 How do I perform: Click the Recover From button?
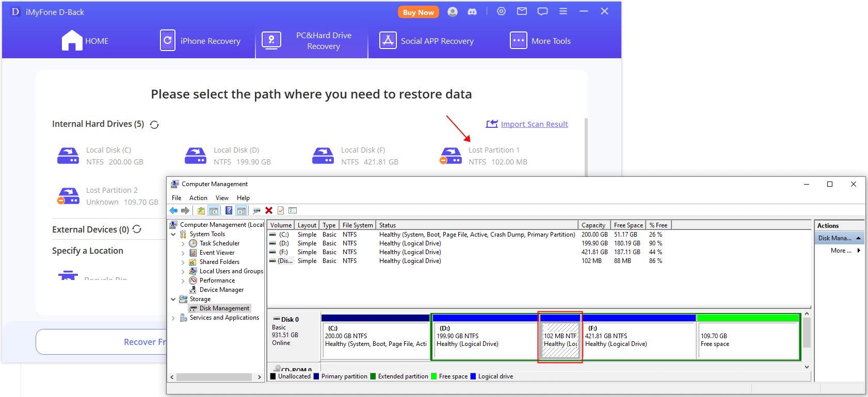click(x=101, y=342)
